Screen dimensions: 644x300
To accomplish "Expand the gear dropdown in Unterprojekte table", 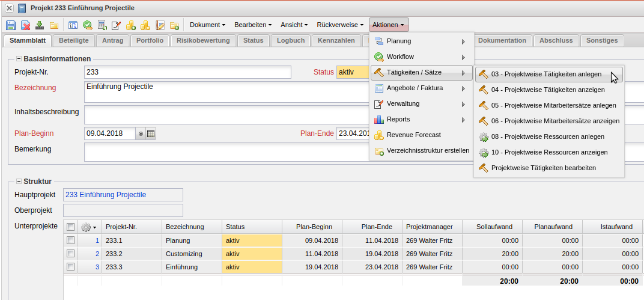I will (x=88, y=227).
